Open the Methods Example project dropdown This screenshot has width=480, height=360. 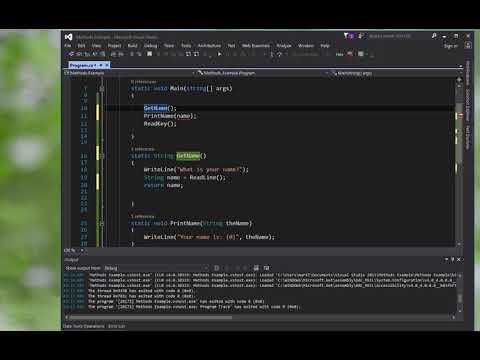(x=128, y=73)
